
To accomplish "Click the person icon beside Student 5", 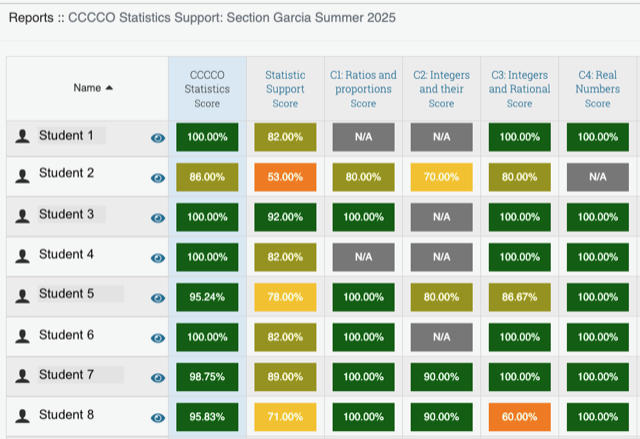I will pyautogui.click(x=23, y=295).
